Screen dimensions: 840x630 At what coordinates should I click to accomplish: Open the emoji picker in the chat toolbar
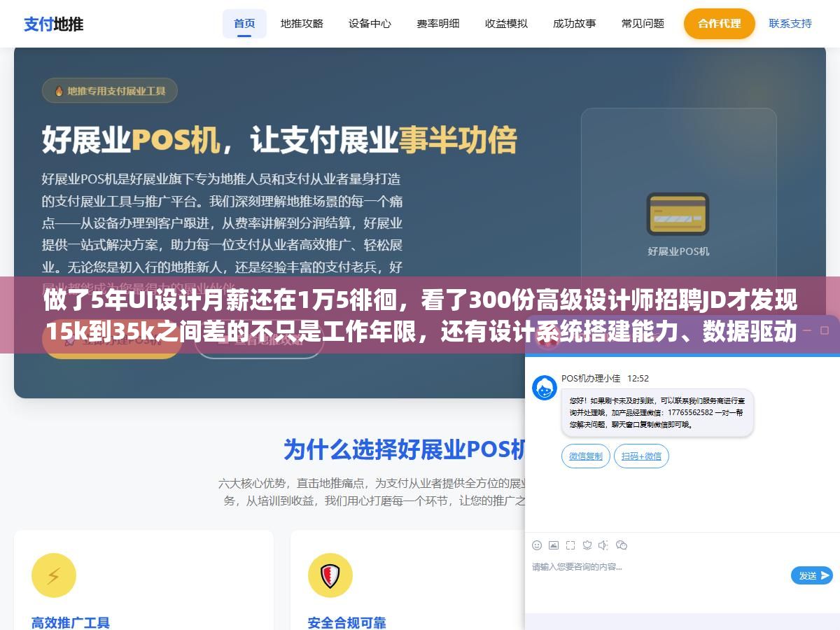coord(537,545)
